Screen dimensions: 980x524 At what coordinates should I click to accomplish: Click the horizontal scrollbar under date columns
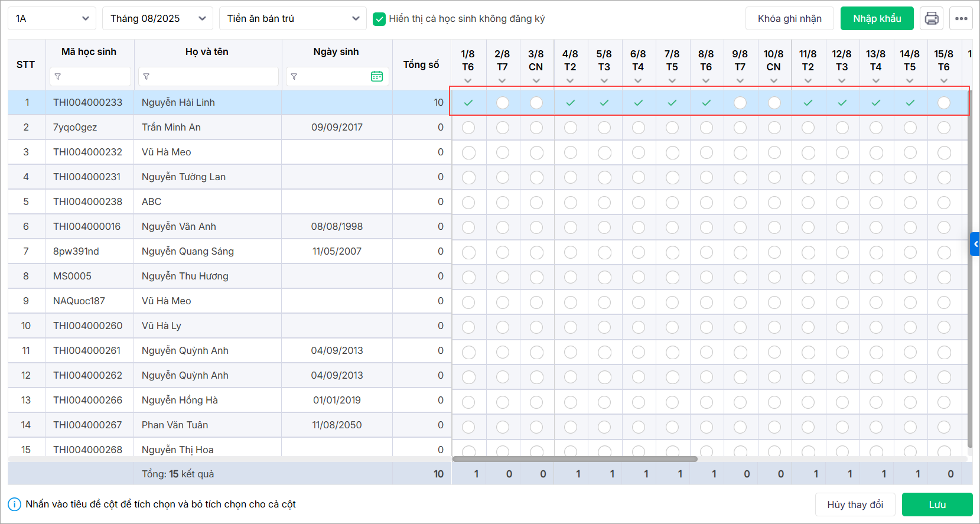[575, 459]
